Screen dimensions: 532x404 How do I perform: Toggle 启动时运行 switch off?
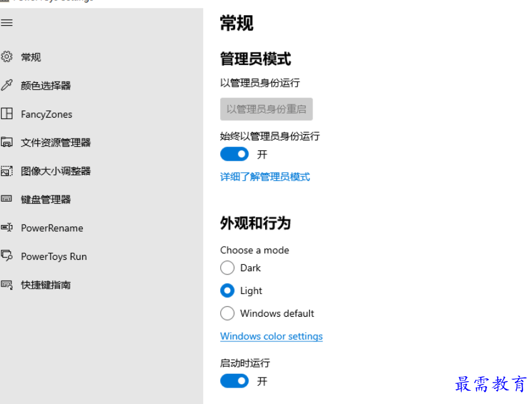pos(235,381)
